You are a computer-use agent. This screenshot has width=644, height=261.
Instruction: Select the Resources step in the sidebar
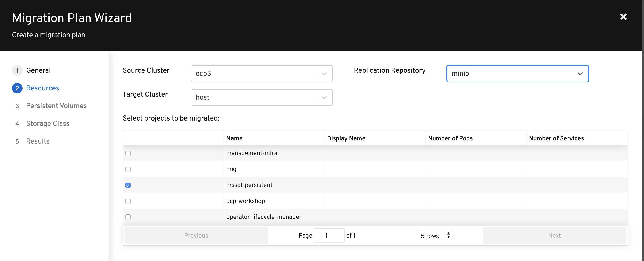pyautogui.click(x=43, y=88)
